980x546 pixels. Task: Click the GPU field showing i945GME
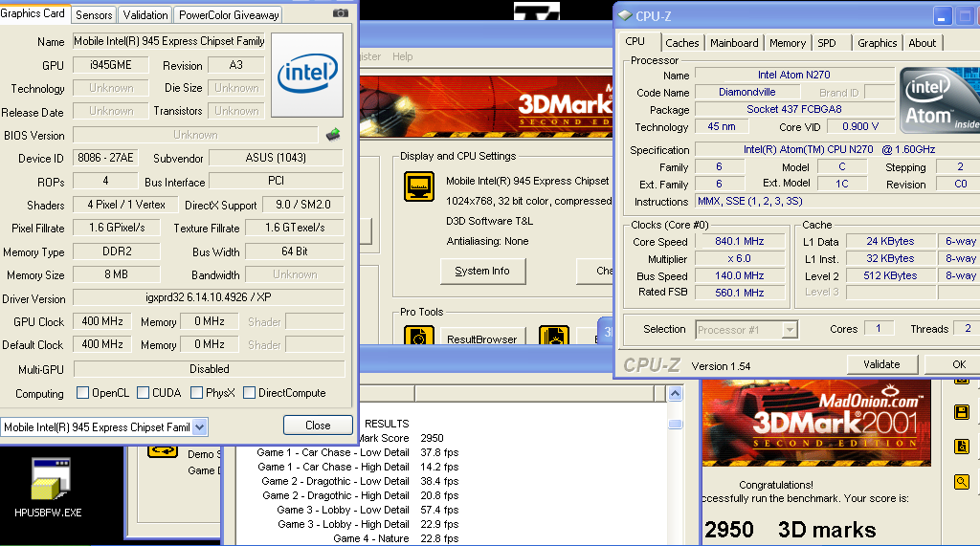tap(111, 65)
